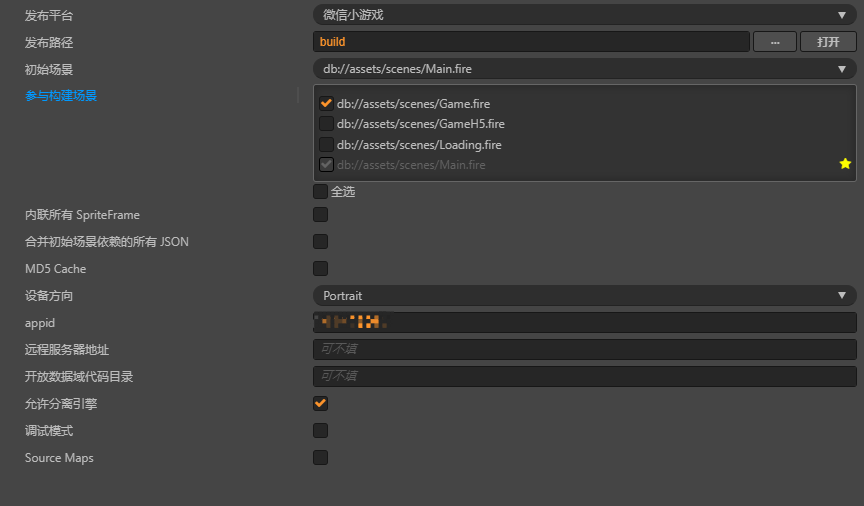864x506 pixels.
Task: Click the 打开 (Open) button
Action: (x=828, y=42)
